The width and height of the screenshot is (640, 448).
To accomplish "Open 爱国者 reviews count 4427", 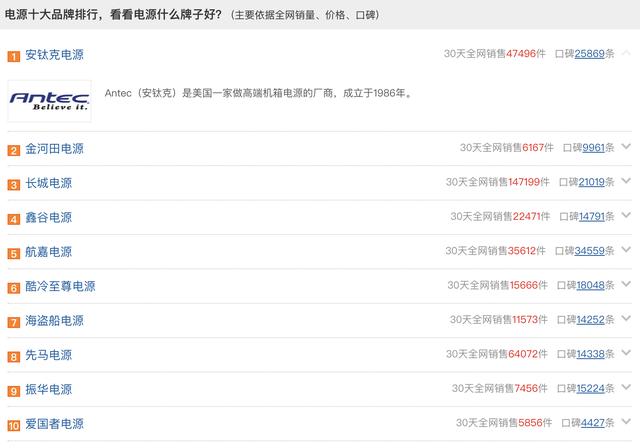I will 593,423.
